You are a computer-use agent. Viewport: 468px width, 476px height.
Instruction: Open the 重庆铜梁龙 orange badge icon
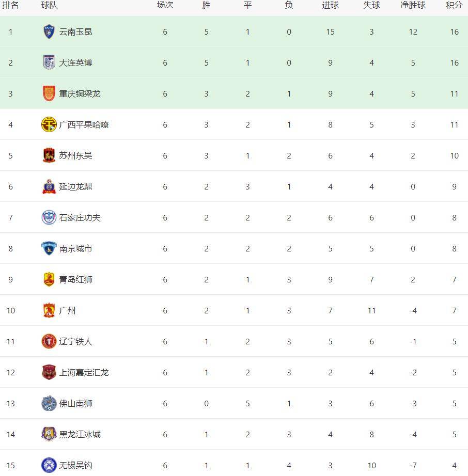(49, 93)
